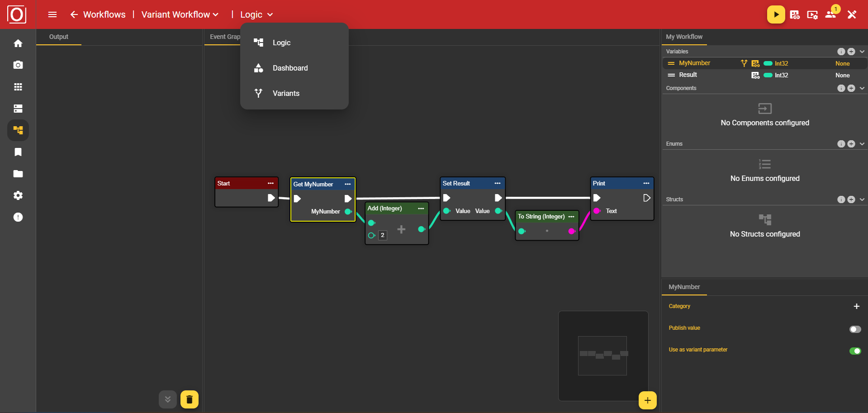This screenshot has height=413, width=868.
Task: Select the Logic graph icon in the left sidebar
Action: point(18,130)
